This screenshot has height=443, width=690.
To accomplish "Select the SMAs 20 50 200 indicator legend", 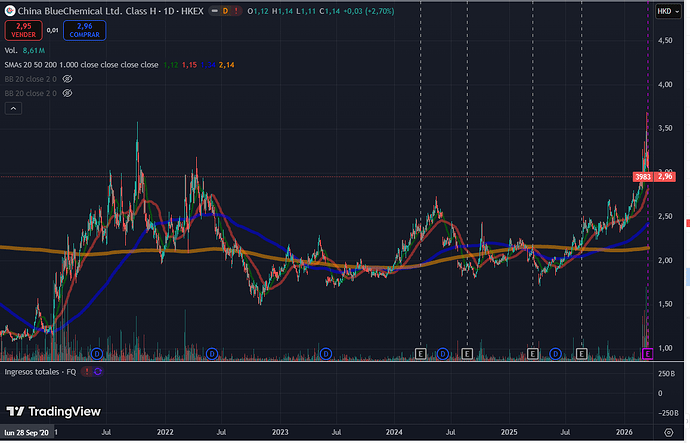I will [x=80, y=64].
